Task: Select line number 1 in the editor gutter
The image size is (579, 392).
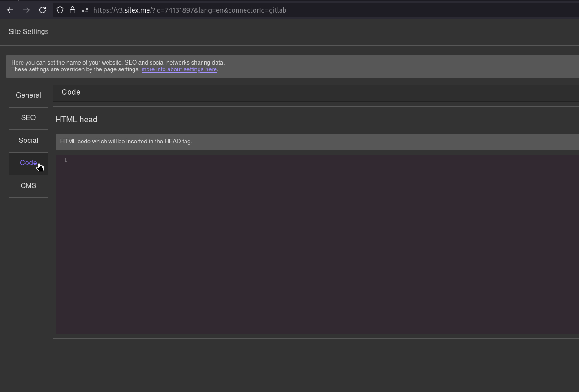Action: click(x=65, y=160)
